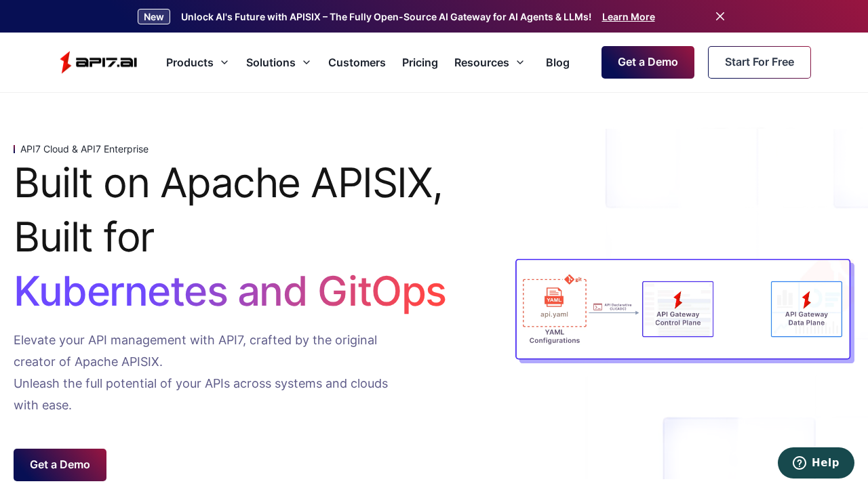Navigate to the Blog

pos(557,62)
